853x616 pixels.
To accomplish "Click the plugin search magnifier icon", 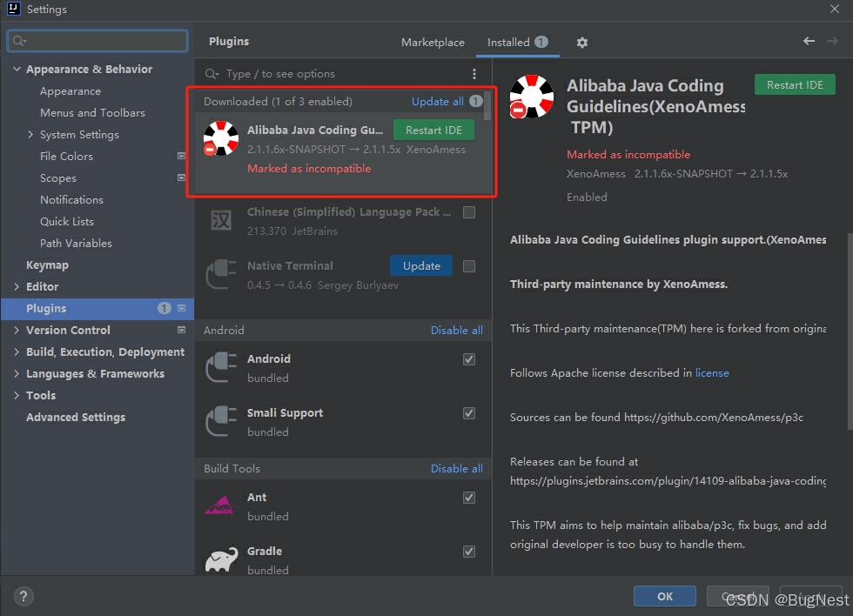I will [212, 74].
